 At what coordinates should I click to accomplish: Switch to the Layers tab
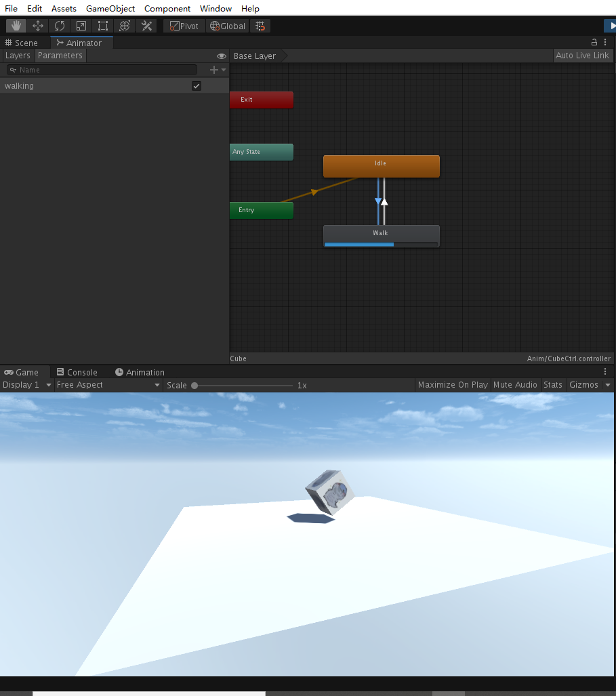click(x=18, y=56)
